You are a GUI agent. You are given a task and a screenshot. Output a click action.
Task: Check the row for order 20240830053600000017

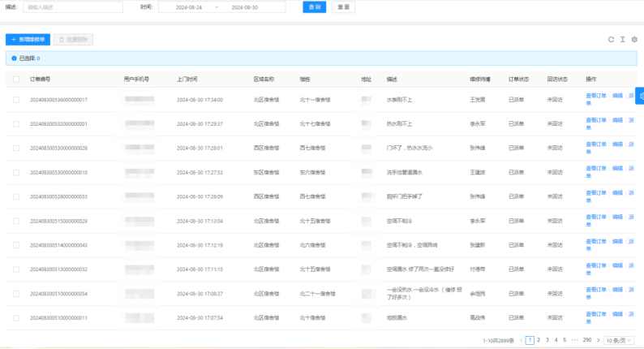(16, 100)
